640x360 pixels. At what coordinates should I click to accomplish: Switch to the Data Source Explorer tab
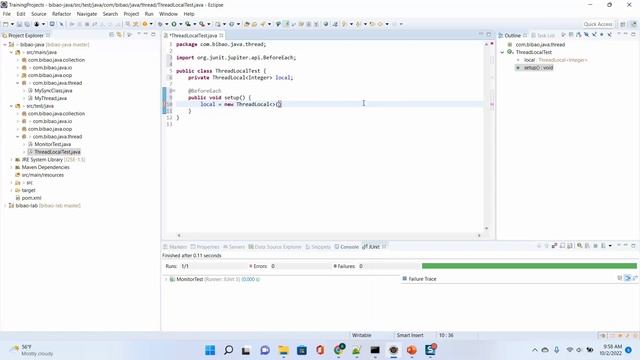(275, 247)
